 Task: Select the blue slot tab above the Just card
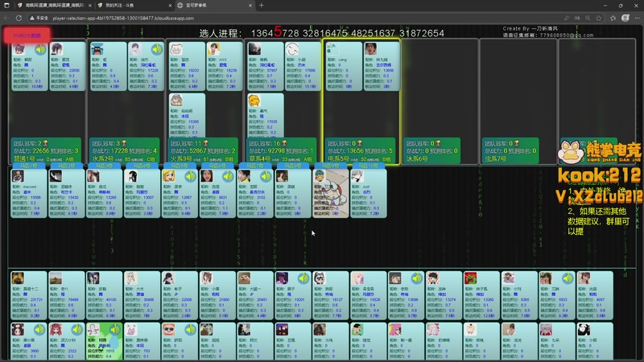point(368,166)
